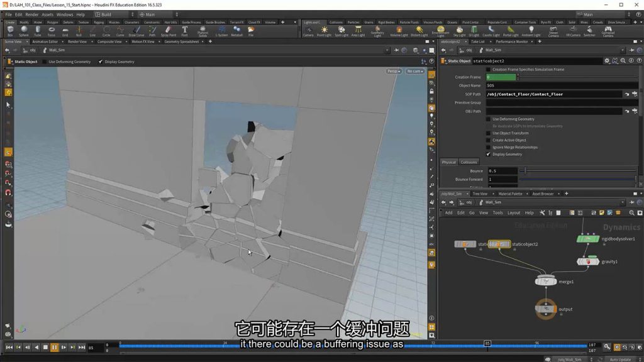Viewport: 644px width, 362px height.
Task: Select the L-System shelf tool
Action: [x=221, y=31]
